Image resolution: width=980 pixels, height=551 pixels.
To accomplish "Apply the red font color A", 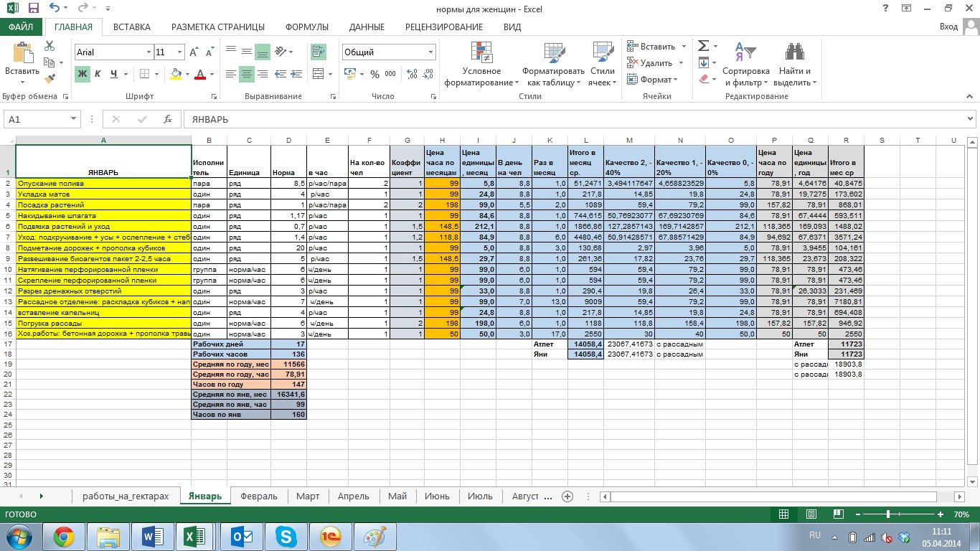I will click(x=200, y=74).
